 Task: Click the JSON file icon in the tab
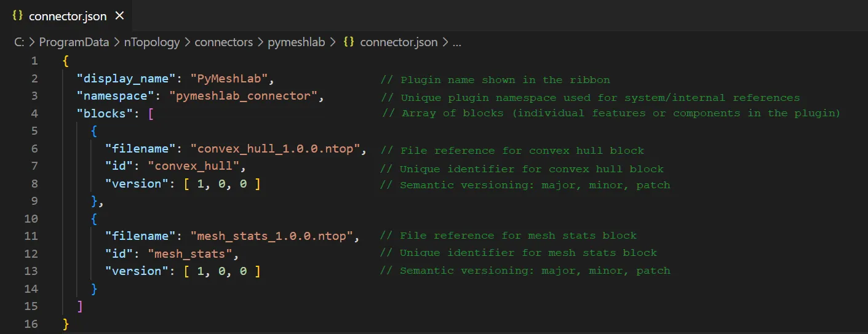tap(18, 15)
